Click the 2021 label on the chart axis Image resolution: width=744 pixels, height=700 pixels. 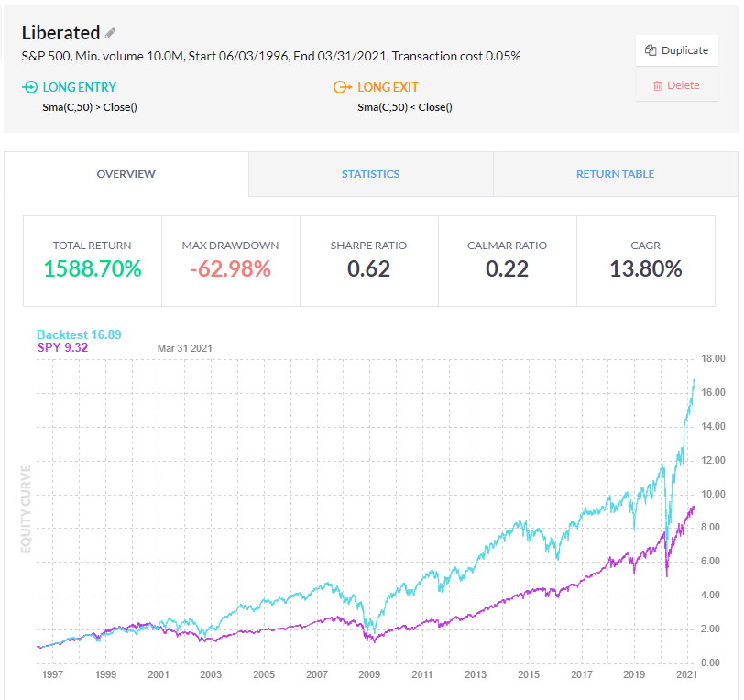(684, 673)
